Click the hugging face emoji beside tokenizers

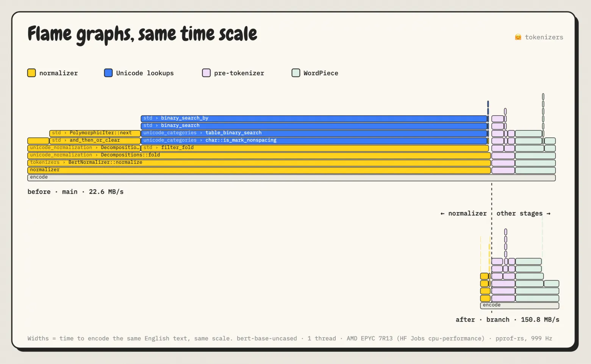518,37
